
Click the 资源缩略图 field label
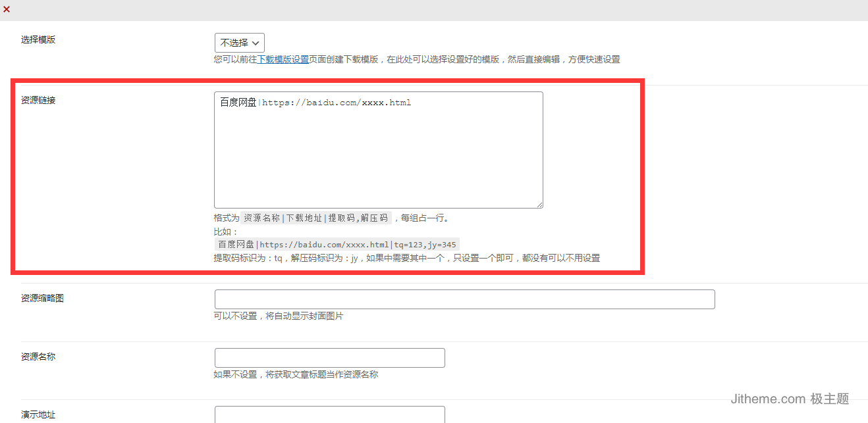[42, 298]
